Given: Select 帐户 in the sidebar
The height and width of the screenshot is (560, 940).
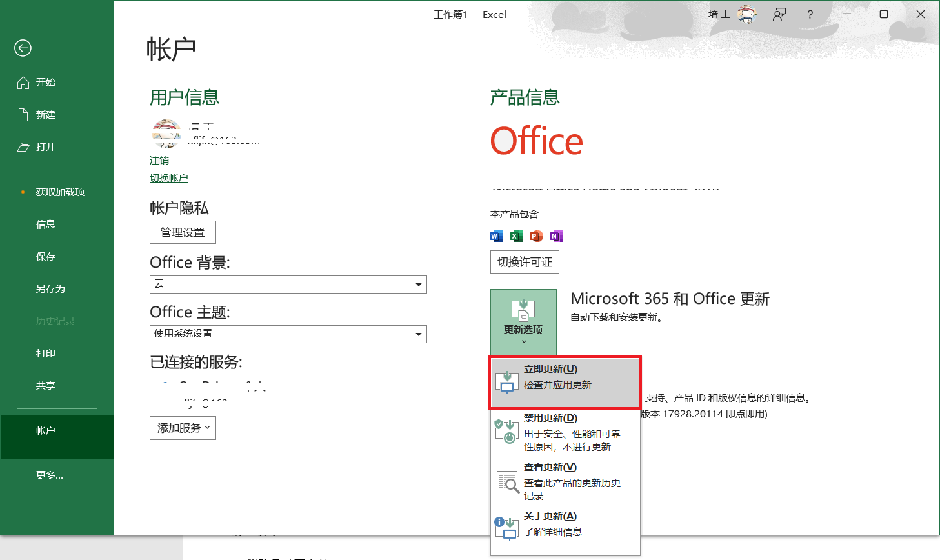Looking at the screenshot, I should [x=57, y=437].
